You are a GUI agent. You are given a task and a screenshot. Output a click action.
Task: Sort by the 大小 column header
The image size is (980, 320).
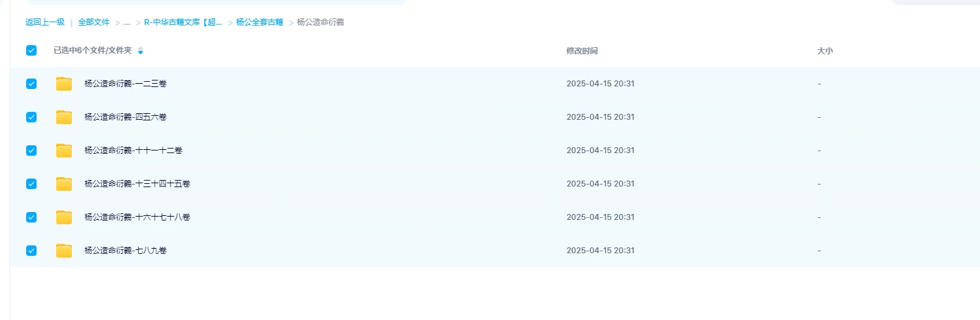(825, 50)
